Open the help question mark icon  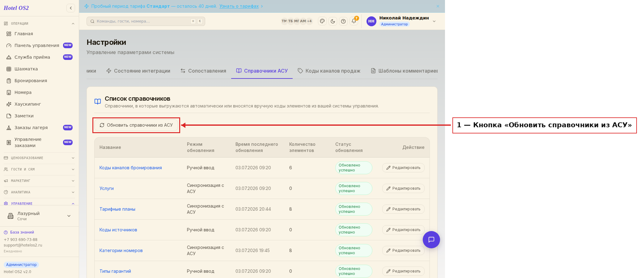(343, 21)
